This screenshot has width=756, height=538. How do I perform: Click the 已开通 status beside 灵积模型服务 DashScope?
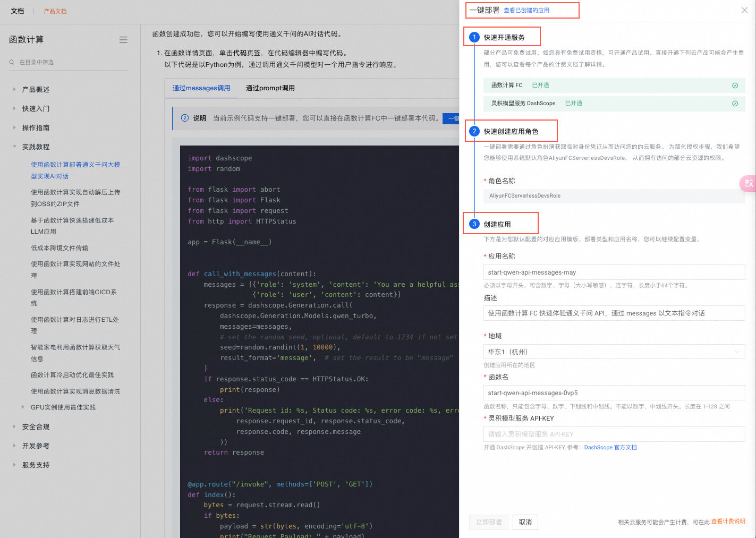pos(574,104)
